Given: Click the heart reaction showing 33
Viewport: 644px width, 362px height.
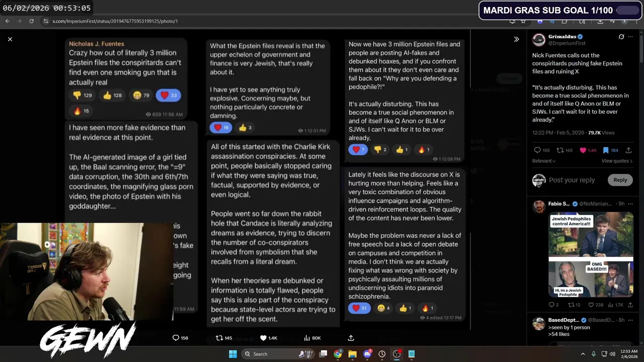Looking at the screenshot, I should [168, 95].
